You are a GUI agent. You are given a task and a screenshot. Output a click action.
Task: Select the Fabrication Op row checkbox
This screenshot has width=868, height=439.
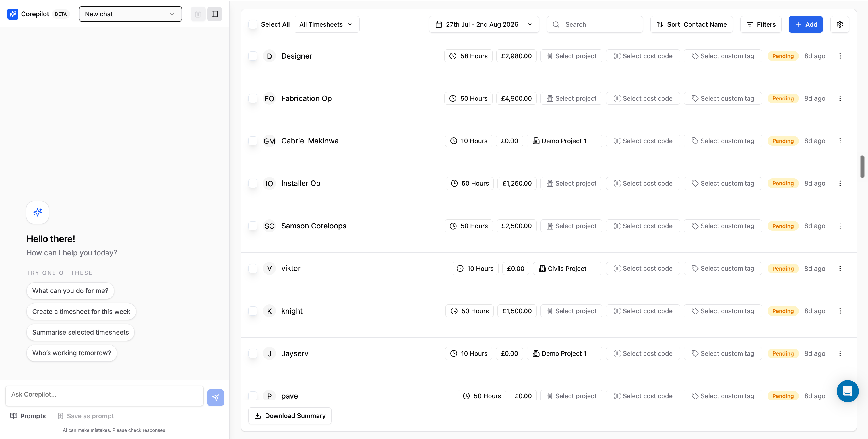point(253,98)
